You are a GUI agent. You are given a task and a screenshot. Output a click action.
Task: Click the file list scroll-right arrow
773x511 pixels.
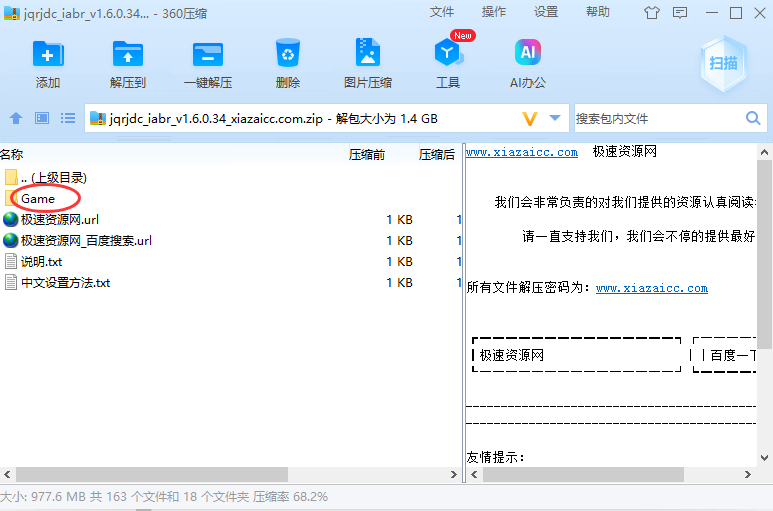[454, 475]
